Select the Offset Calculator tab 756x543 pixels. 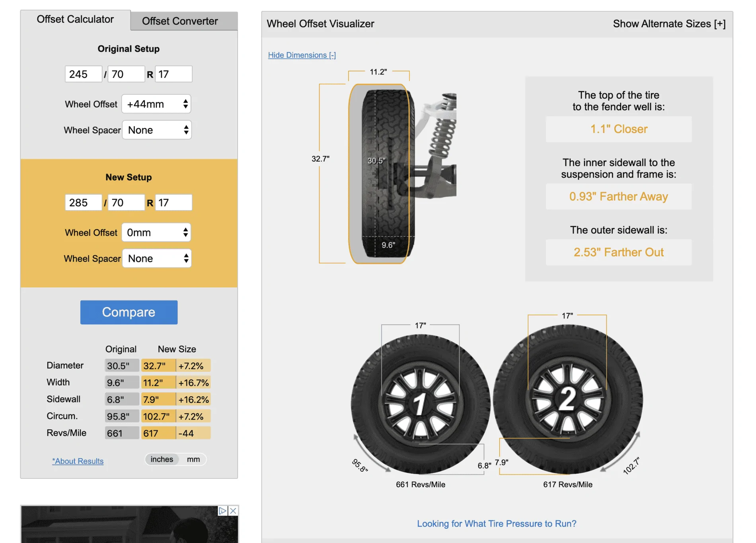pos(75,20)
